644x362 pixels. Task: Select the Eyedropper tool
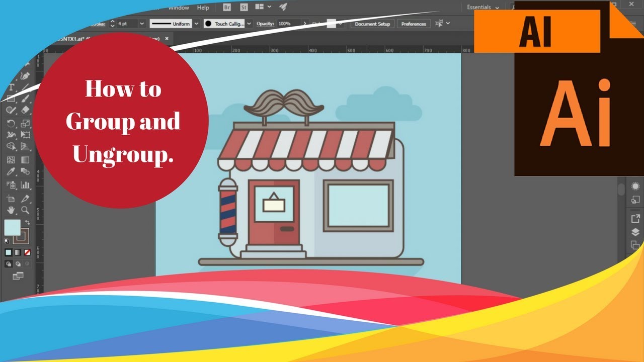click(11, 171)
